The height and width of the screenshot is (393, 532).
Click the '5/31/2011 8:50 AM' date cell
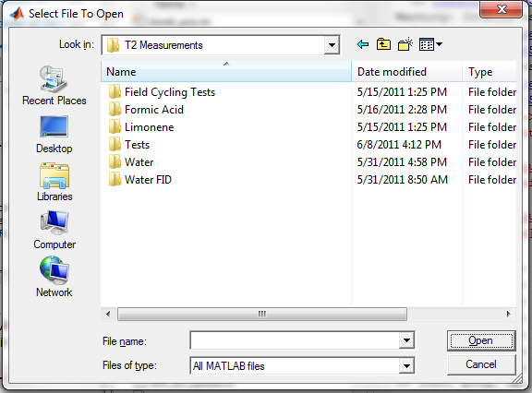tap(402, 180)
